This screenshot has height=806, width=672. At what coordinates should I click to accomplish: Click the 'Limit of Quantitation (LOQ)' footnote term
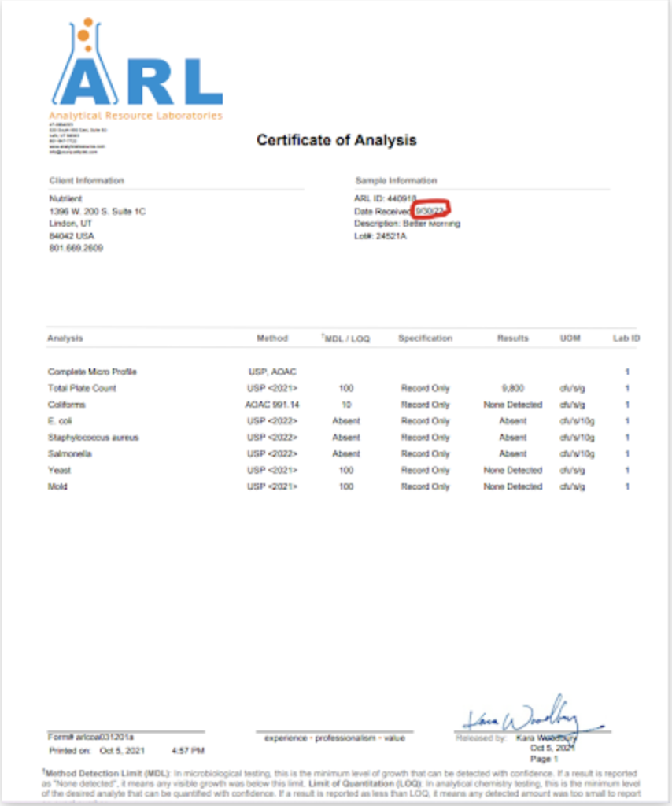tap(365, 783)
